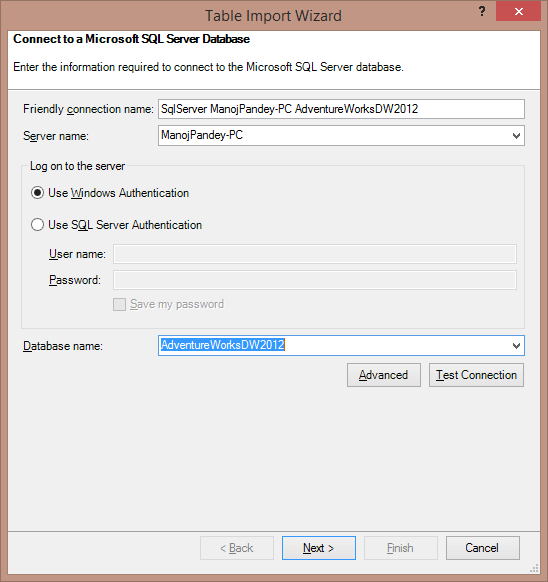The height and width of the screenshot is (582, 548).
Task: Click the highlighted AdventureWorksDW2012 database text
Action: 222,345
